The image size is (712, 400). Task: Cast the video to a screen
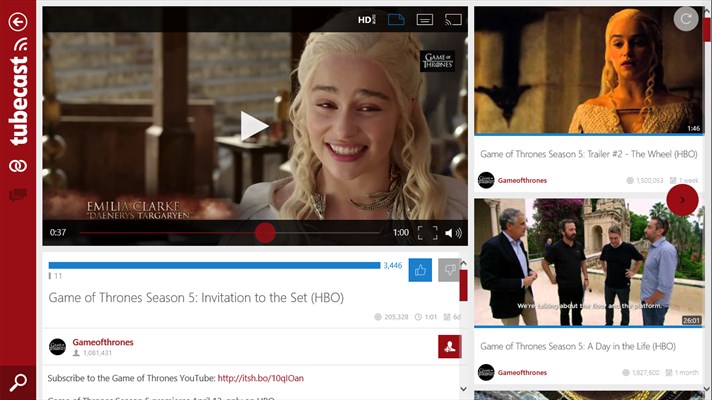tap(453, 20)
